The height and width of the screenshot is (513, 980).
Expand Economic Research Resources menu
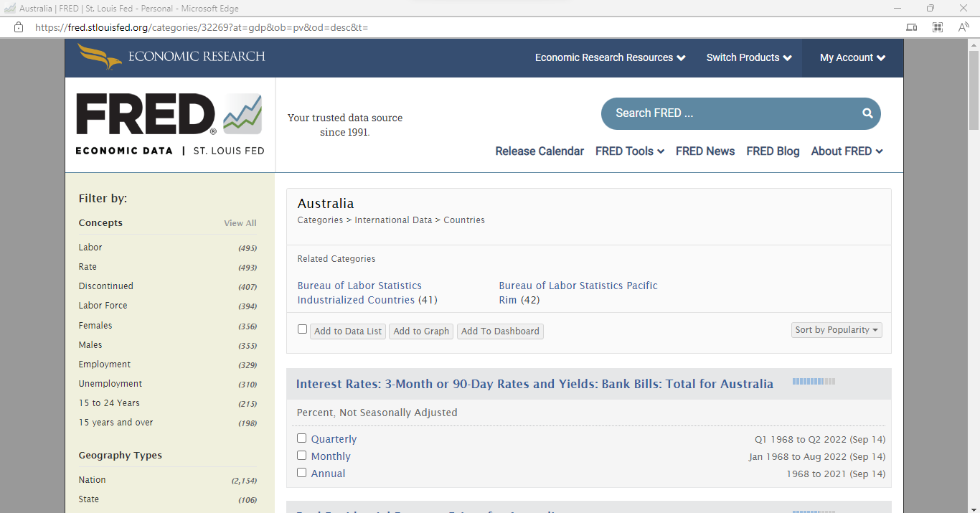pos(611,57)
